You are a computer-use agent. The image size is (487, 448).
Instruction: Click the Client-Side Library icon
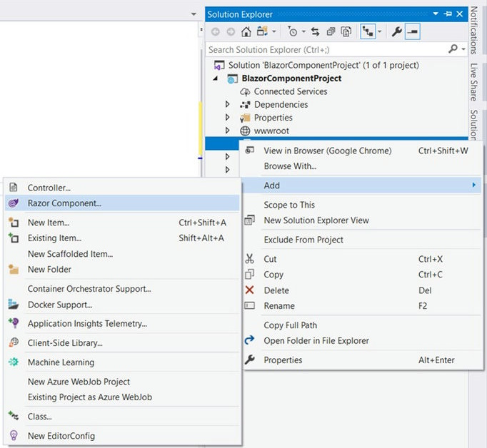click(x=14, y=342)
